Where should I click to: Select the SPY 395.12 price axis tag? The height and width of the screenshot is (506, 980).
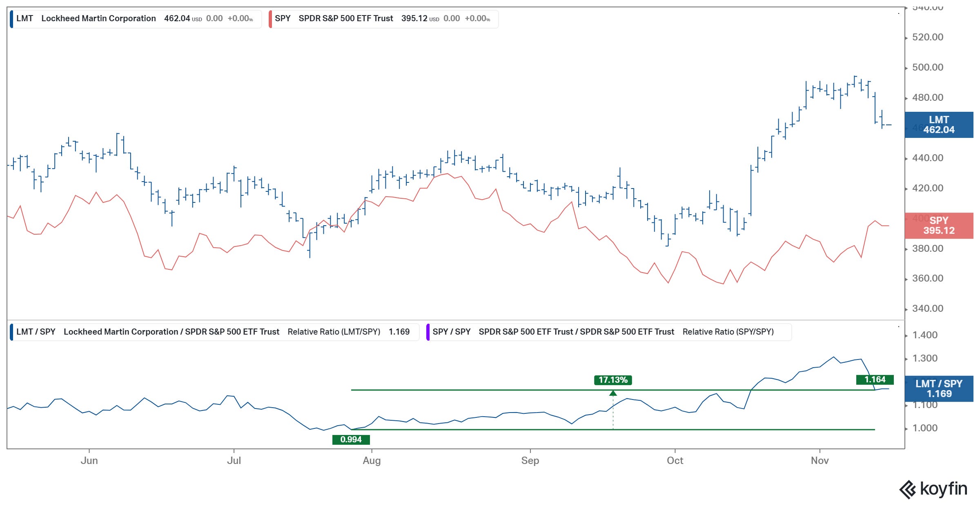tap(939, 226)
